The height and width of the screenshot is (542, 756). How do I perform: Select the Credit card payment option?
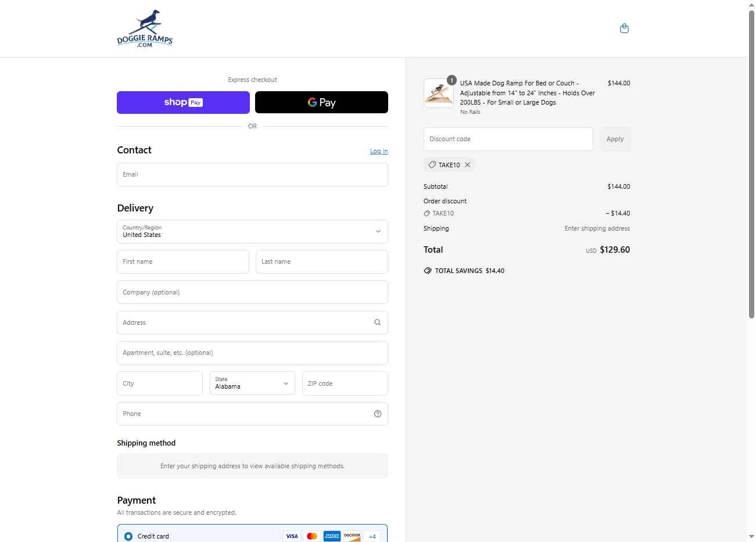click(128, 536)
